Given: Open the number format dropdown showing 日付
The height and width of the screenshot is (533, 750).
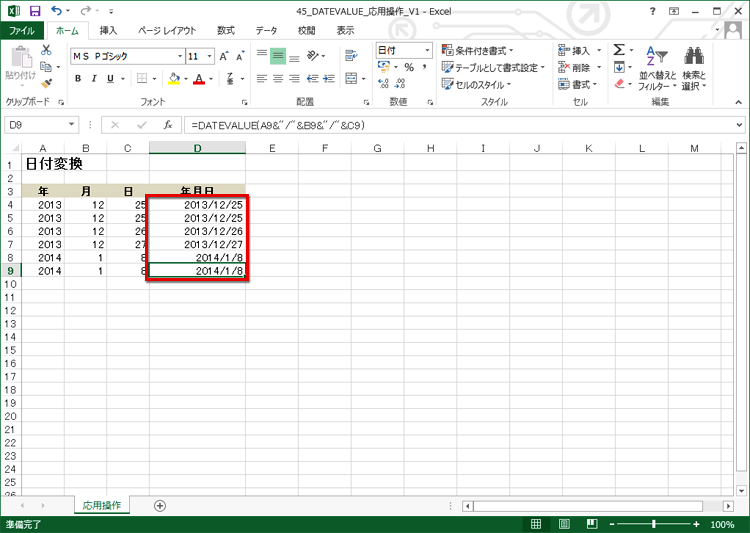Looking at the screenshot, I should tap(427, 50).
